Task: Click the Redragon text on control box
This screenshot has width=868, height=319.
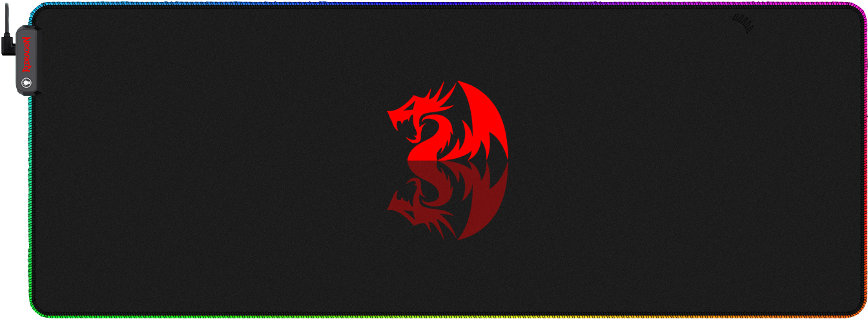Action: click(26, 54)
